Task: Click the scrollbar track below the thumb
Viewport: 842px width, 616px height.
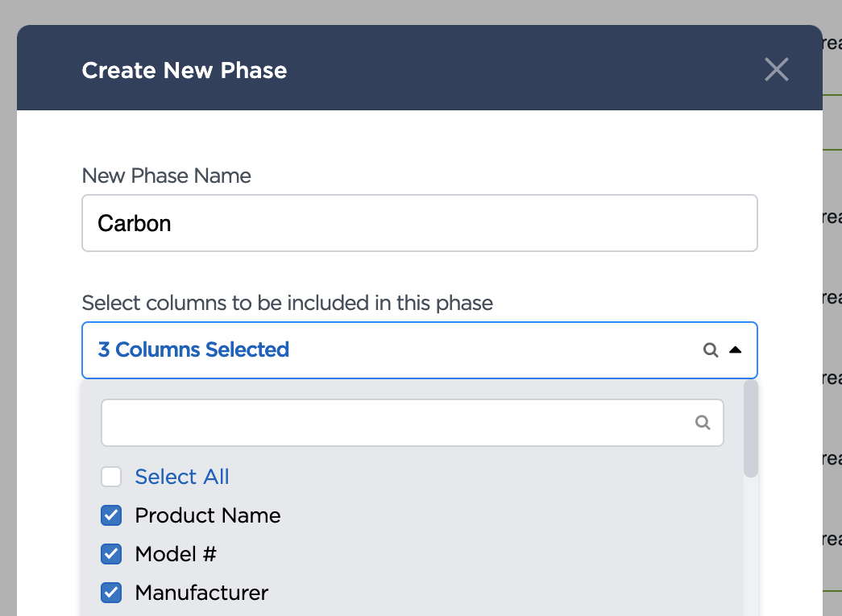Action: click(x=751, y=548)
